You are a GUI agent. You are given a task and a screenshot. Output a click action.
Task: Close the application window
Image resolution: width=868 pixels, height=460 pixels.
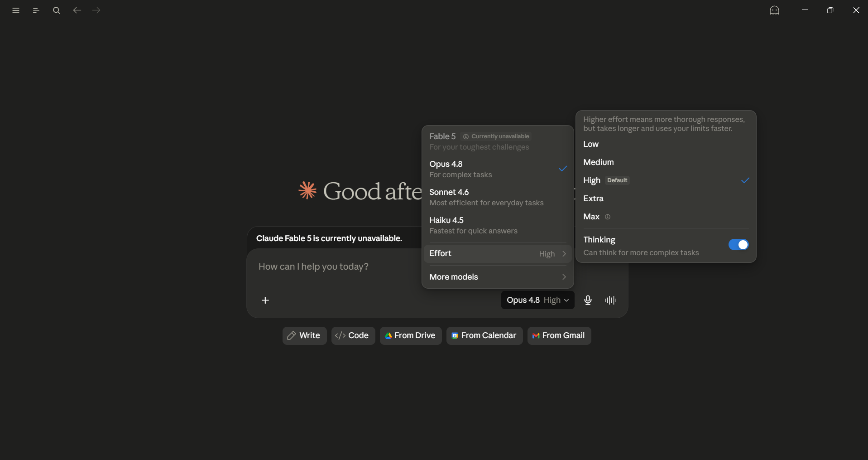856,10
